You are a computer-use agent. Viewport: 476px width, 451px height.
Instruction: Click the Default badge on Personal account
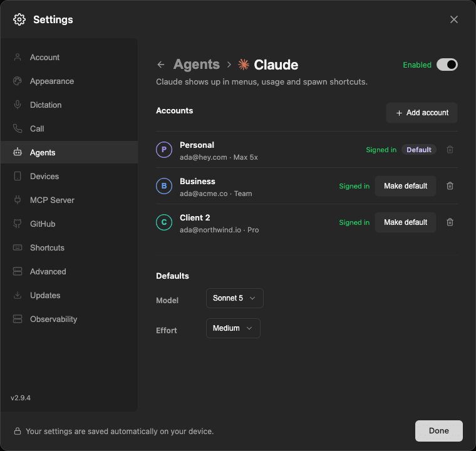418,150
